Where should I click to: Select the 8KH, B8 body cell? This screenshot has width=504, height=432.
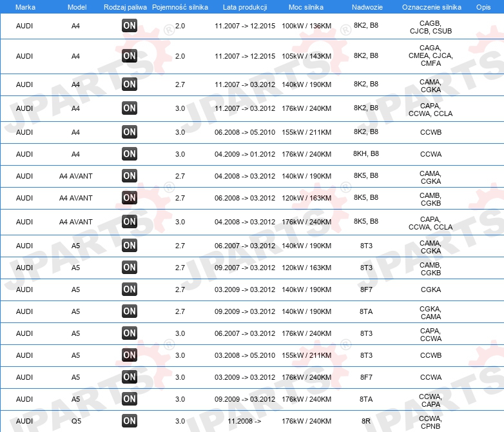(x=366, y=153)
